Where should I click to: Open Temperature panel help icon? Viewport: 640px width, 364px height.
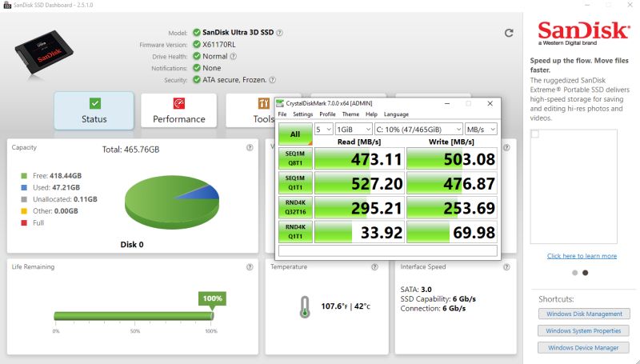[x=374, y=267]
